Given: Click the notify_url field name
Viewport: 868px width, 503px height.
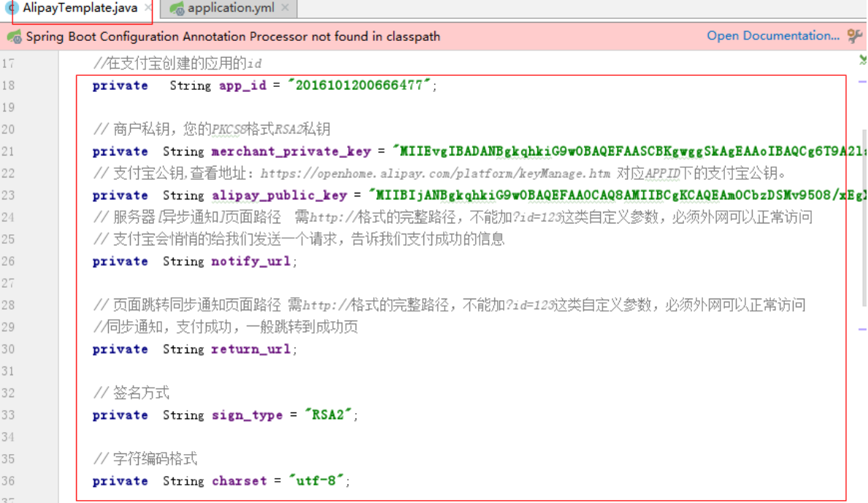Looking at the screenshot, I should [251, 261].
